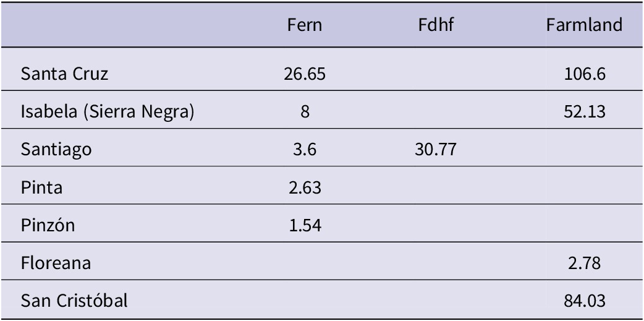
Task: Click the Farmland column header
Action: click(x=584, y=27)
